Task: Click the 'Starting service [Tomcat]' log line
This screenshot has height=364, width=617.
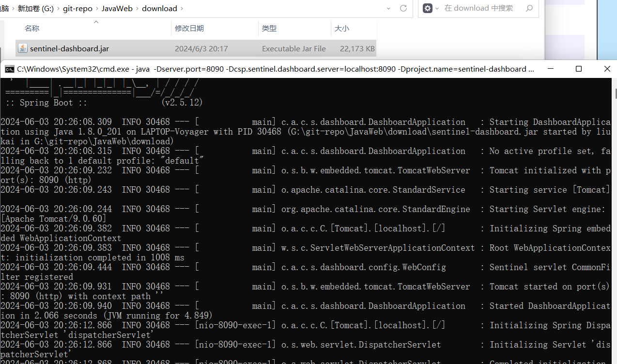Action: (305, 190)
